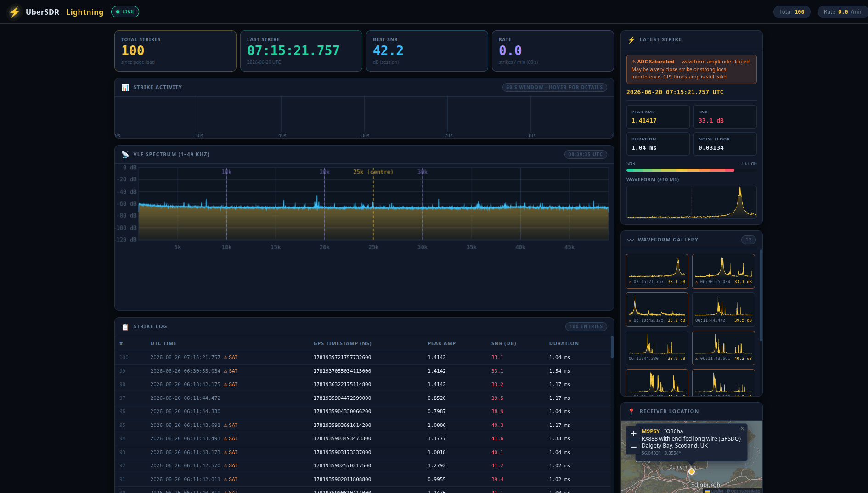Click SNR value 41.2 in row 92
The height and width of the screenshot is (493, 868).
click(x=497, y=465)
